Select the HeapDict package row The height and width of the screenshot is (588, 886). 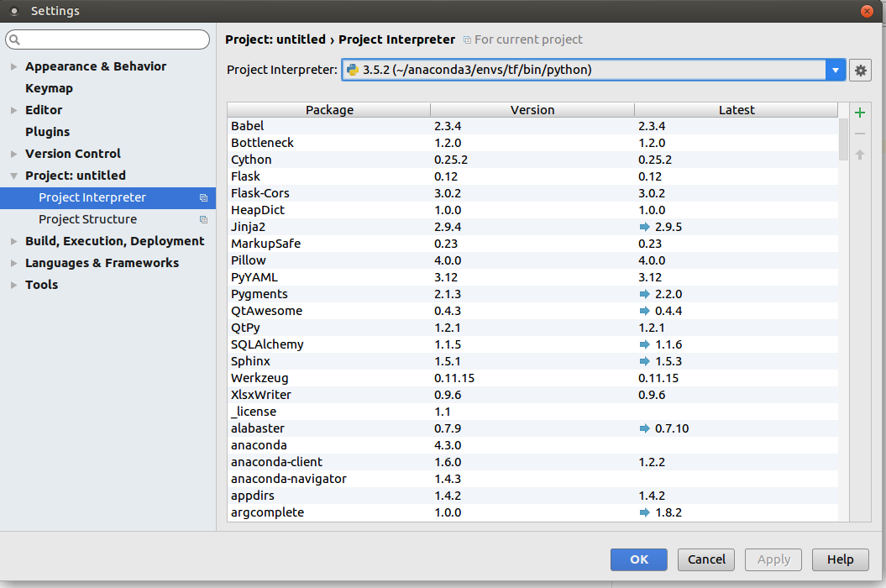tap(532, 210)
